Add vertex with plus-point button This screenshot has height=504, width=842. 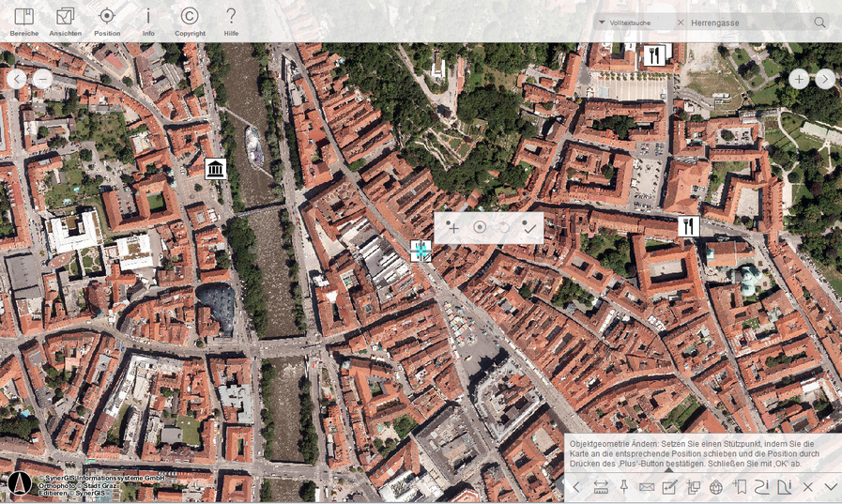[x=452, y=227]
